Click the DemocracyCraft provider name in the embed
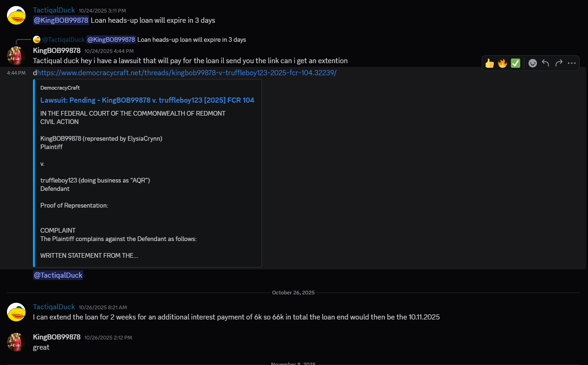 coord(60,88)
